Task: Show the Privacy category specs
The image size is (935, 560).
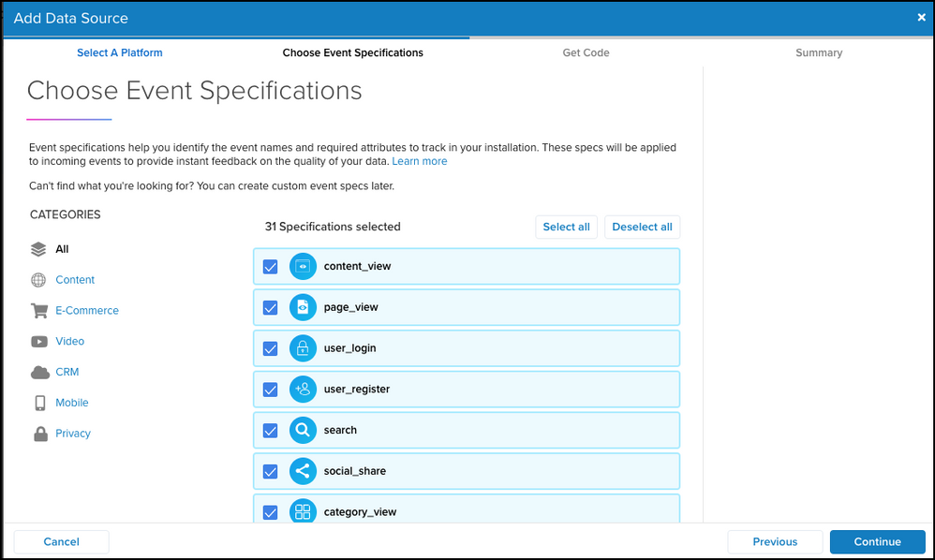Action: pos(72,434)
